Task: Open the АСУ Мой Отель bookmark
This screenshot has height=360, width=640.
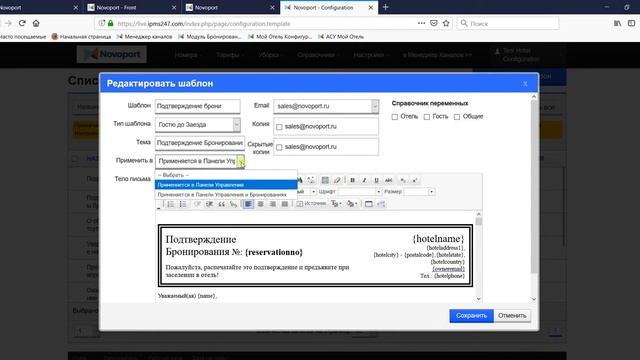Action: 341,36
